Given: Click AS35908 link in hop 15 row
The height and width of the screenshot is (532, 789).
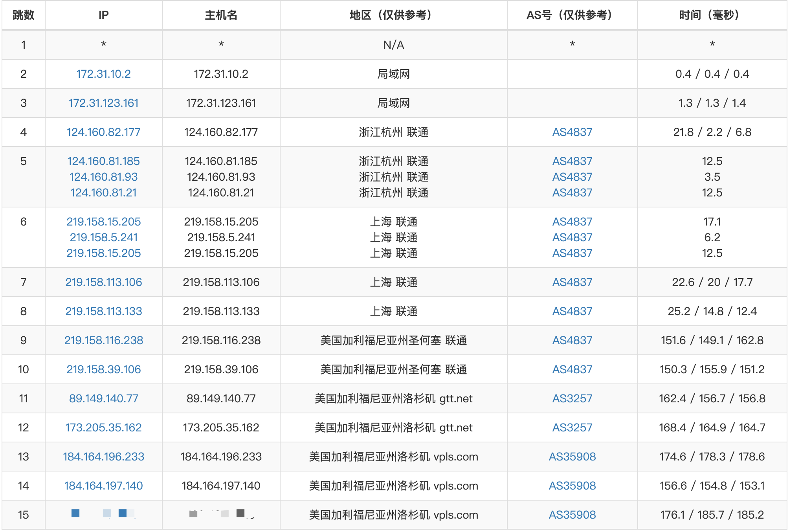Looking at the screenshot, I should click(x=572, y=515).
